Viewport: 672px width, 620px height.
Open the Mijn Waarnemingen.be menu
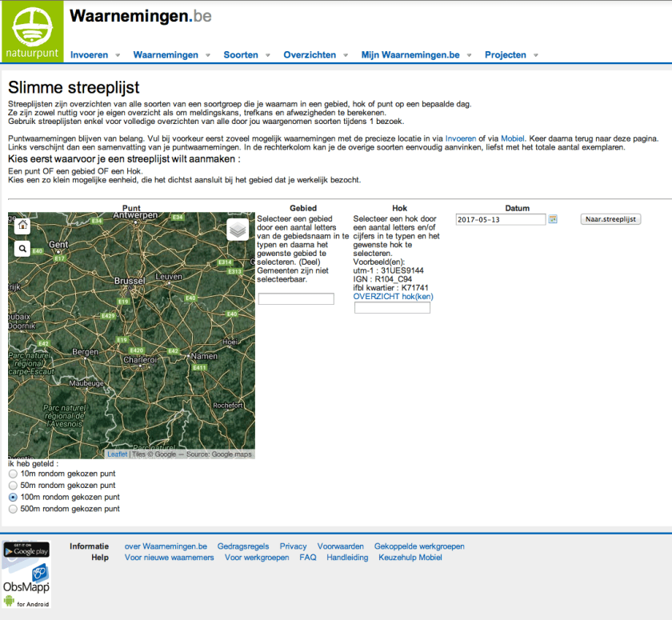(x=410, y=55)
